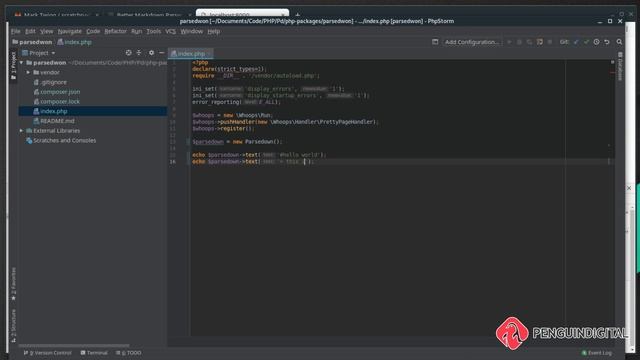Screen dimensions: 640x360
Task: Click the Git update project checkmark icon
Action: (576, 42)
